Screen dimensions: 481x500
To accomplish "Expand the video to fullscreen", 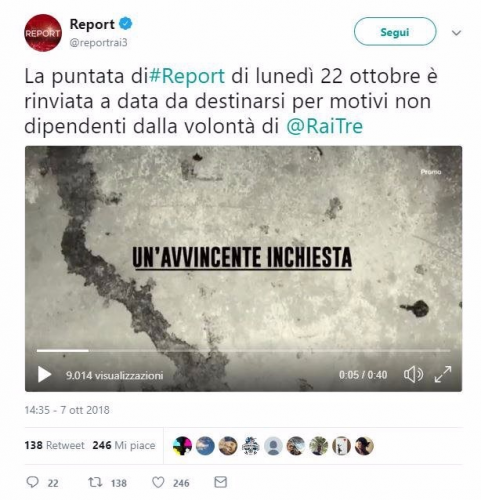I will tap(443, 374).
